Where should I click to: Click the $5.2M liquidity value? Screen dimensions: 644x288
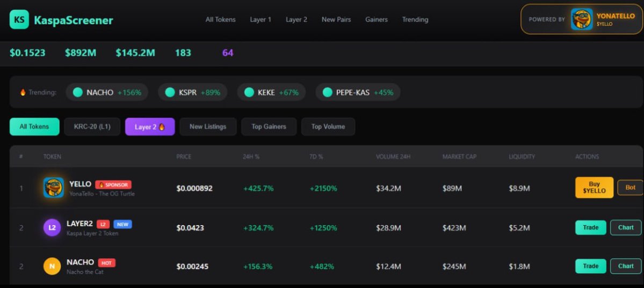[x=519, y=228]
